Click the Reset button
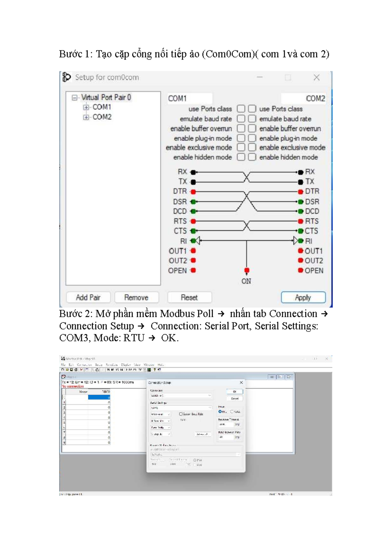 click(189, 298)
